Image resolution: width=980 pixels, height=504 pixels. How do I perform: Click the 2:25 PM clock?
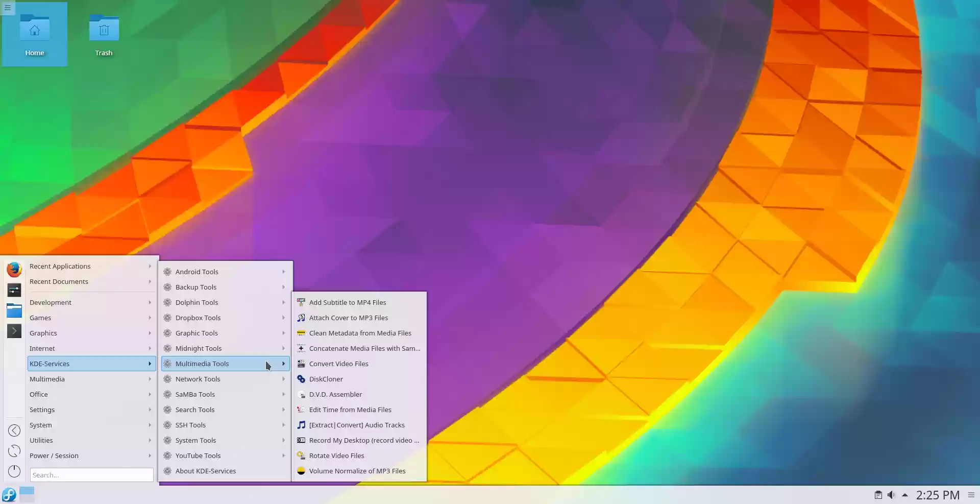tap(938, 495)
